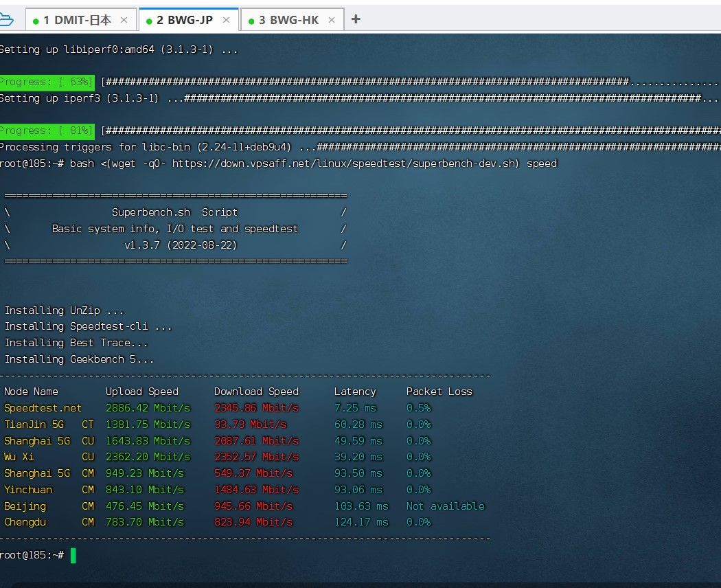Click the version text 'v1.3.7 (2022-08-22)'

[181, 245]
